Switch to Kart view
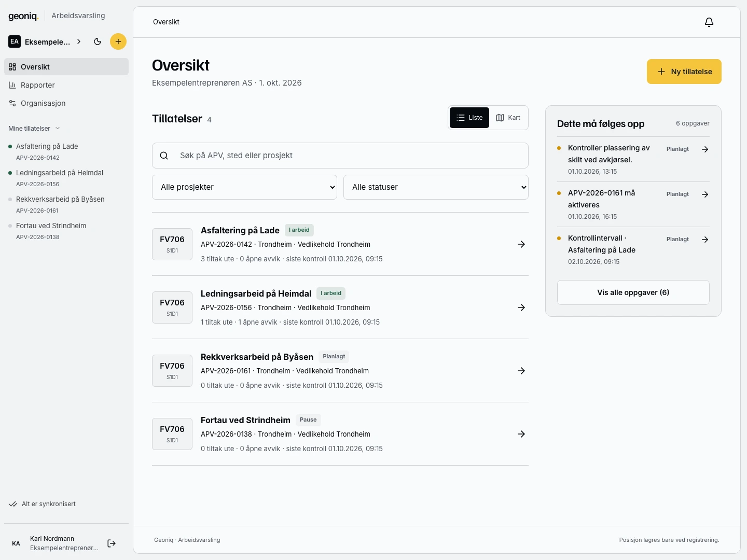The height and width of the screenshot is (560, 747). [x=508, y=118]
